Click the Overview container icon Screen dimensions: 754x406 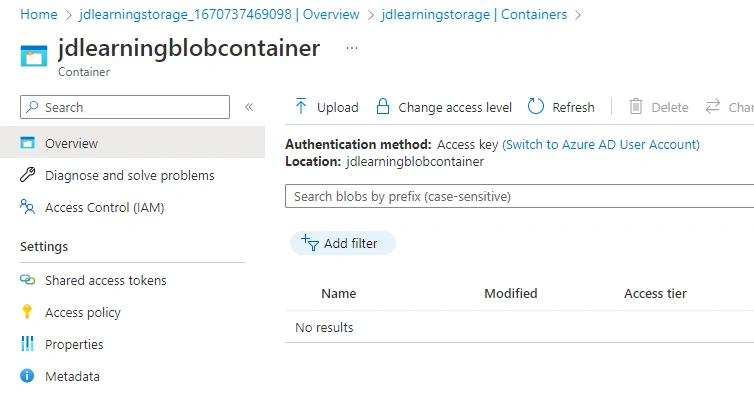(27, 142)
